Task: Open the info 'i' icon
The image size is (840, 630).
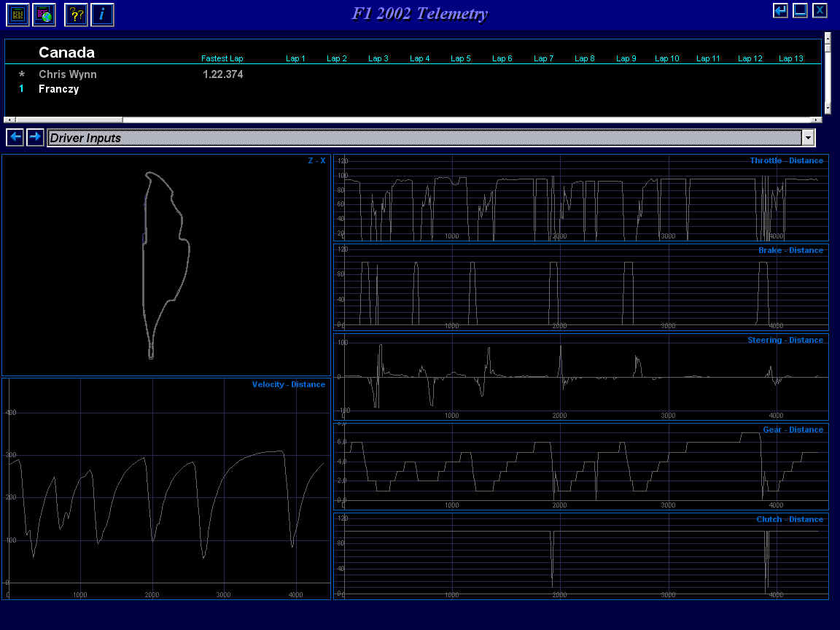Action: coord(102,15)
